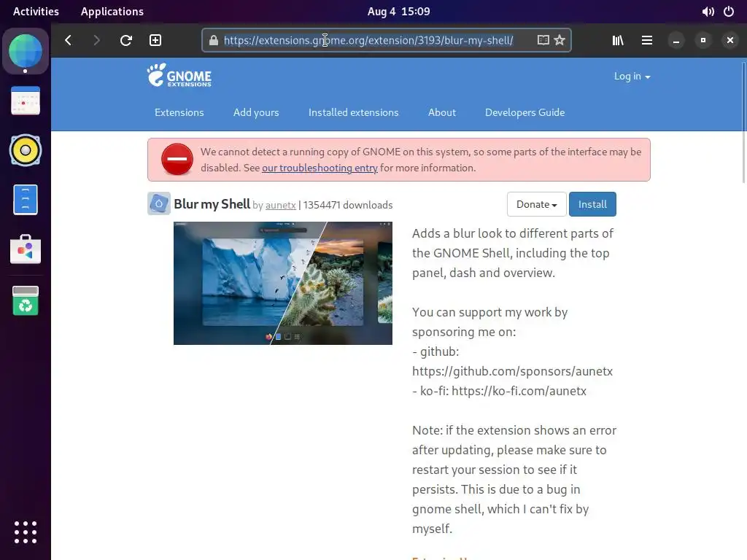
Task: Open a new tab with the plus icon
Action: pyautogui.click(x=155, y=41)
